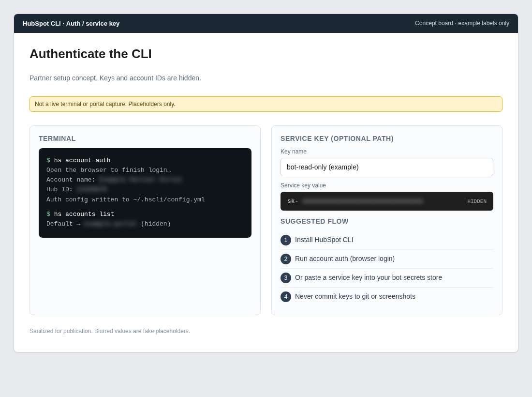Click the 'Default →' terminal output line
This screenshot has width=532, height=397.
point(108,224)
